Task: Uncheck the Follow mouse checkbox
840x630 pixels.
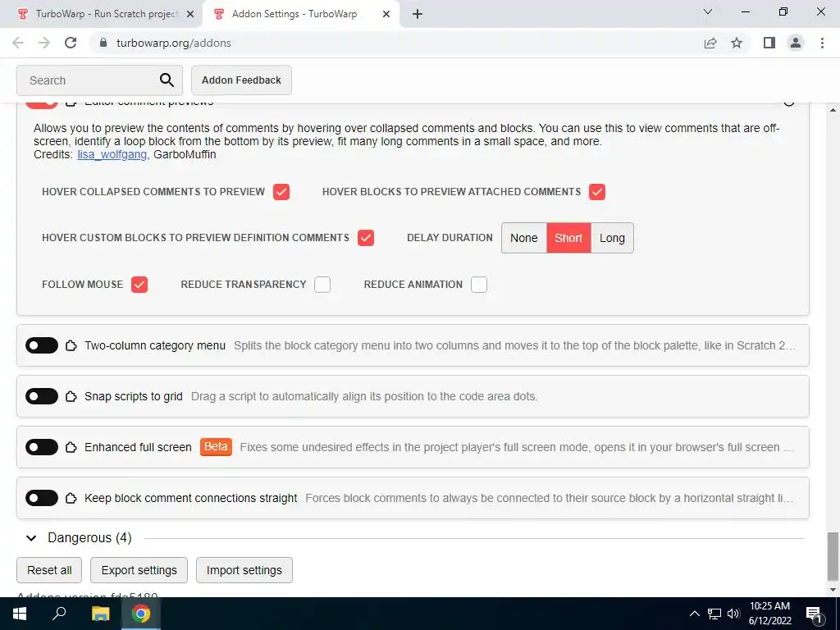Action: tap(139, 285)
